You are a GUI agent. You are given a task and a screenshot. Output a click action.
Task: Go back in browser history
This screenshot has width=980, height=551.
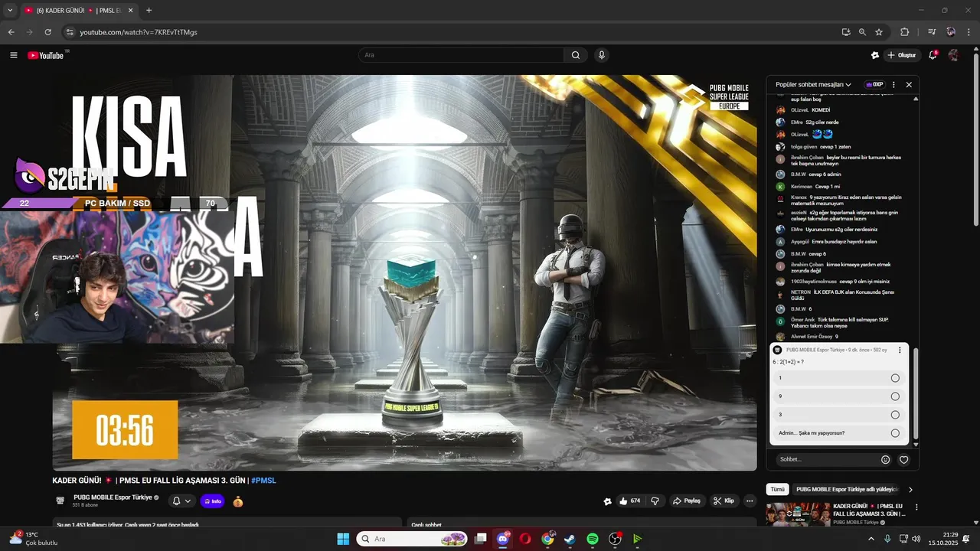click(x=11, y=32)
